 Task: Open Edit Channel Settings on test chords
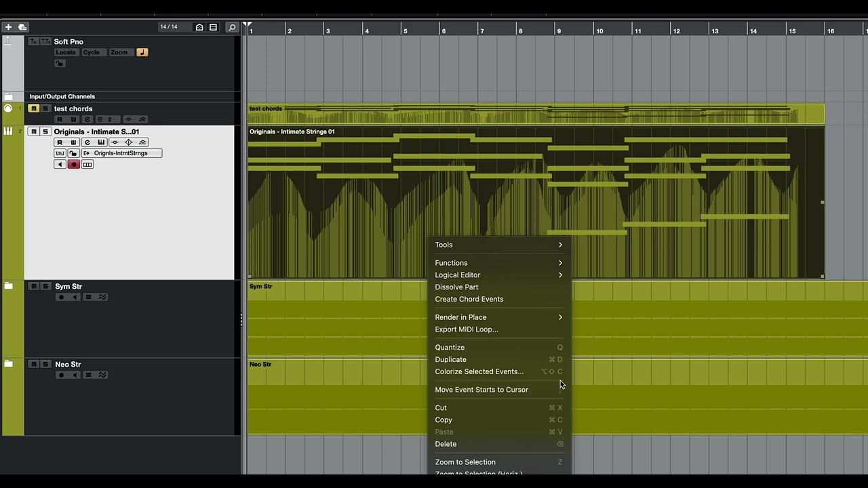(87, 119)
